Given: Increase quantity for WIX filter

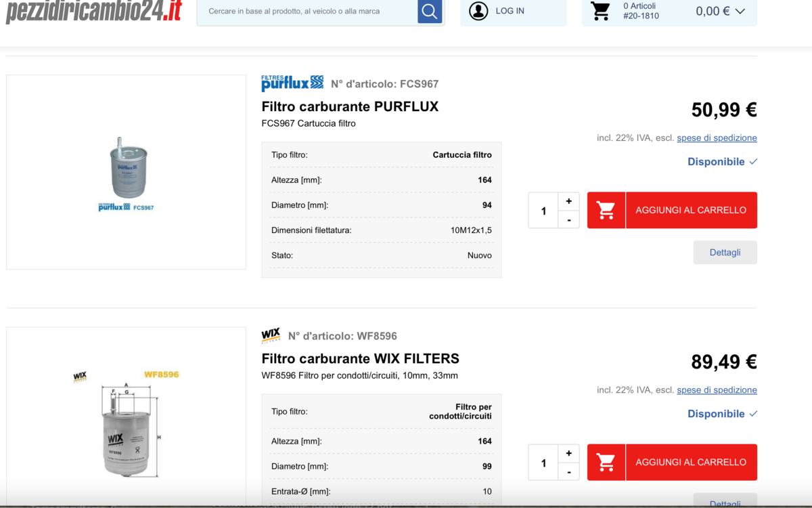Looking at the screenshot, I should click(x=568, y=453).
